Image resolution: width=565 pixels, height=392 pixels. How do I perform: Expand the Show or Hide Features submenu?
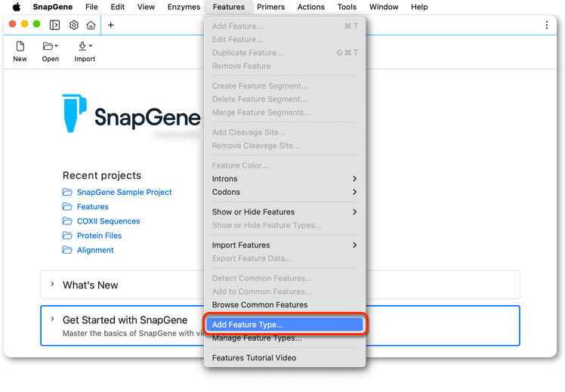284,211
